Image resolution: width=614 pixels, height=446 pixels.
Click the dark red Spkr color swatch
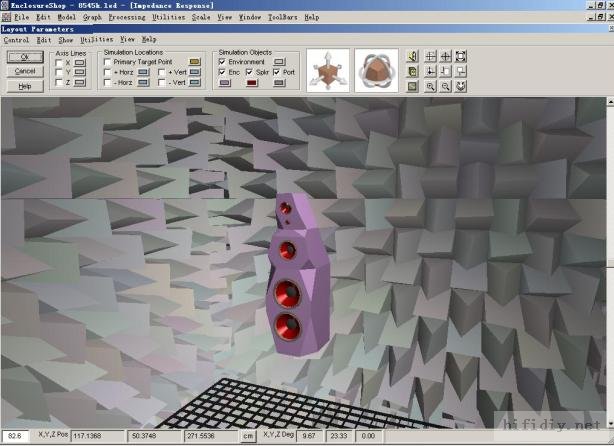pos(252,83)
